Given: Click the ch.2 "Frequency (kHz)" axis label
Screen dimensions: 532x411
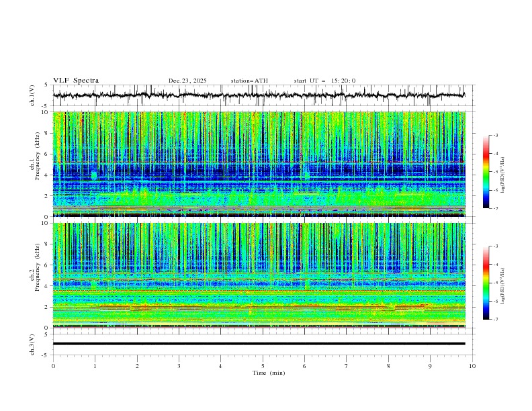Looking at the screenshot, I should click(38, 267).
